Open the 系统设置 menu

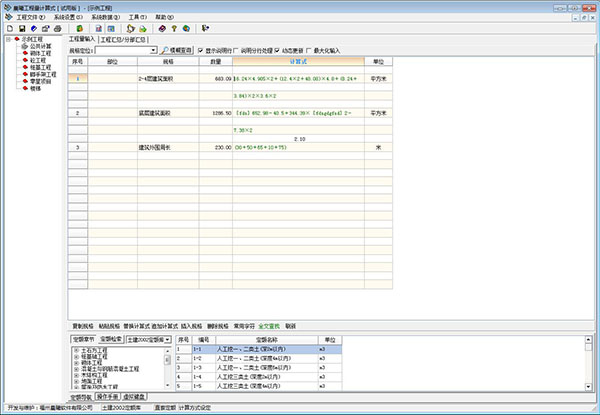coord(68,17)
